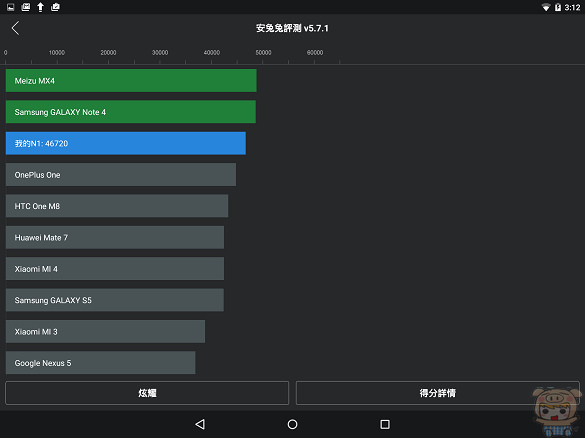The image size is (585, 438).
Task: Tap the Android home circle button
Action: (x=292, y=424)
